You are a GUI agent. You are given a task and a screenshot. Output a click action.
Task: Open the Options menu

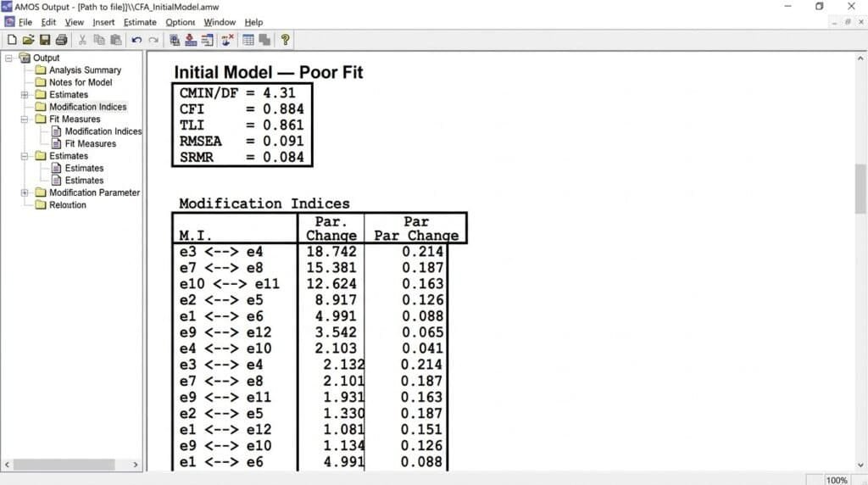pos(180,22)
